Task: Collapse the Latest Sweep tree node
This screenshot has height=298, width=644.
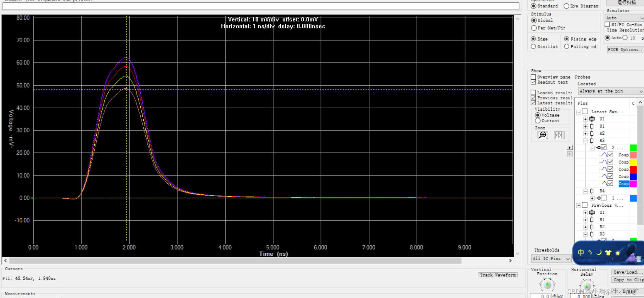Action: pyautogui.click(x=578, y=112)
